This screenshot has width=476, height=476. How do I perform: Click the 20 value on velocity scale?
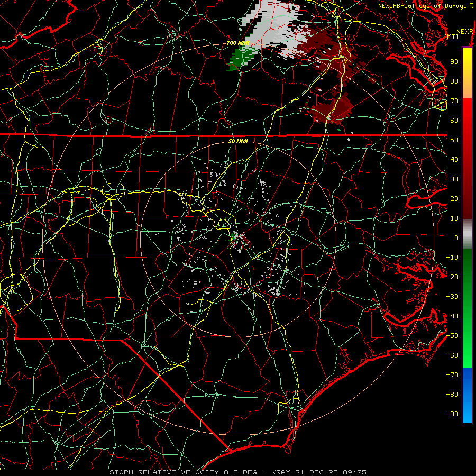tap(454, 198)
